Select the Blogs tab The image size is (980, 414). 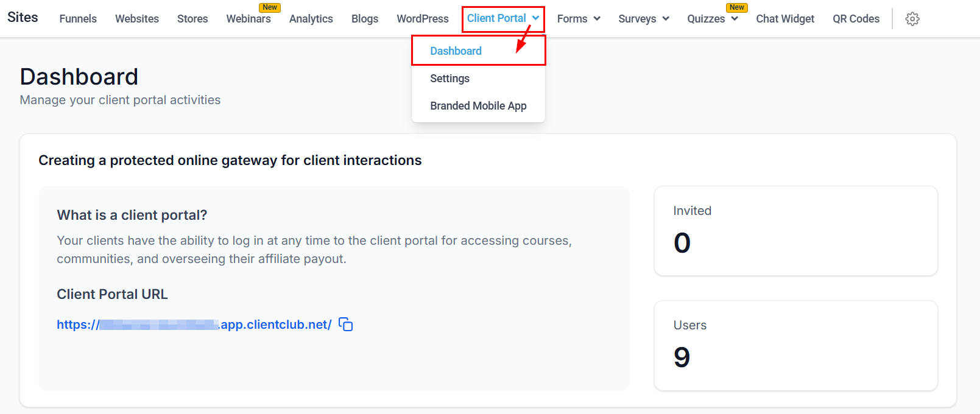365,19
